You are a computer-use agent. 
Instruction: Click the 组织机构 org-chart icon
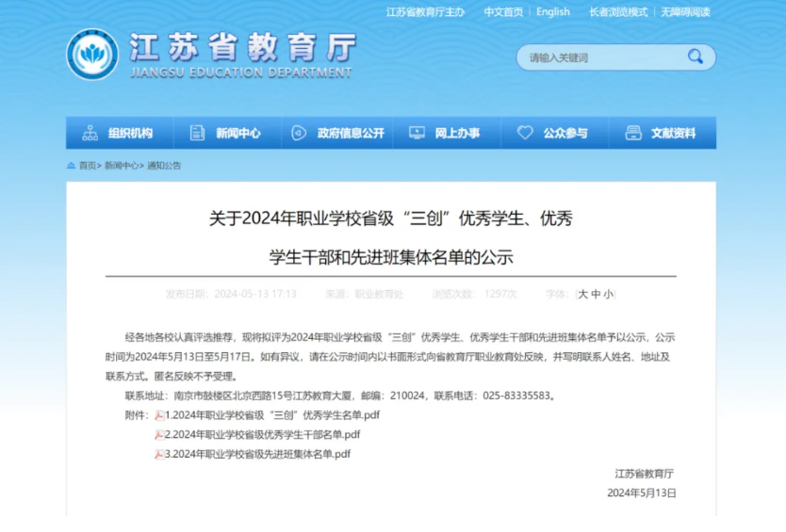coord(90,133)
